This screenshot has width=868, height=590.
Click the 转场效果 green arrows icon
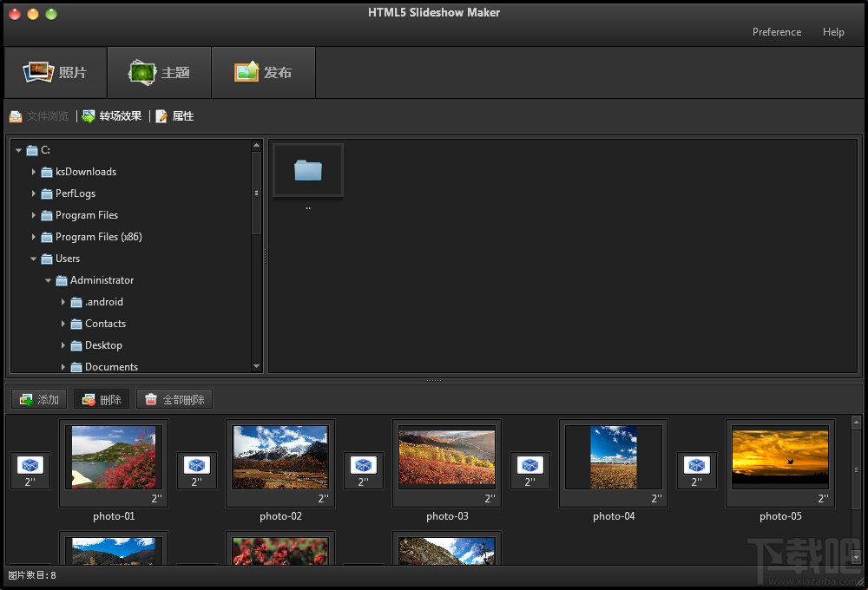[x=88, y=116]
